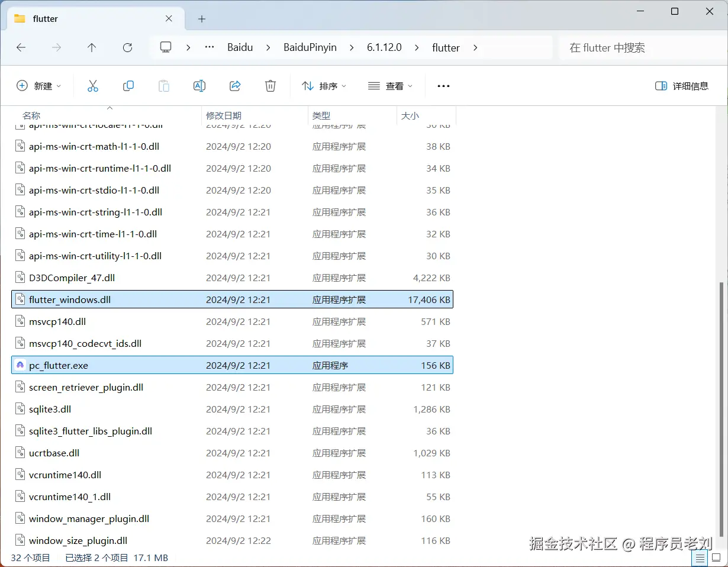
Task: Click the ucrtbase.dll file icon
Action: [x=20, y=453]
